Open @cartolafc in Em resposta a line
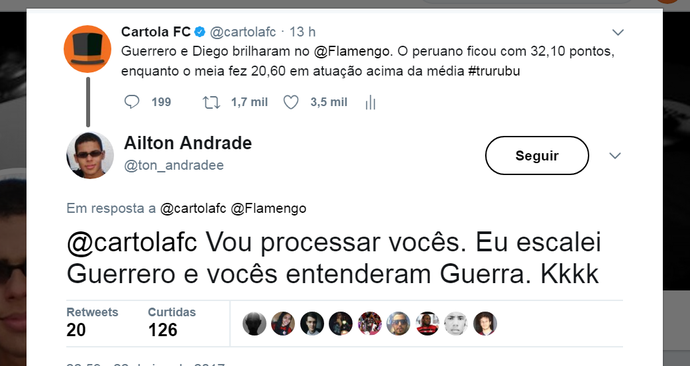This screenshot has height=366, width=690. coord(194,208)
